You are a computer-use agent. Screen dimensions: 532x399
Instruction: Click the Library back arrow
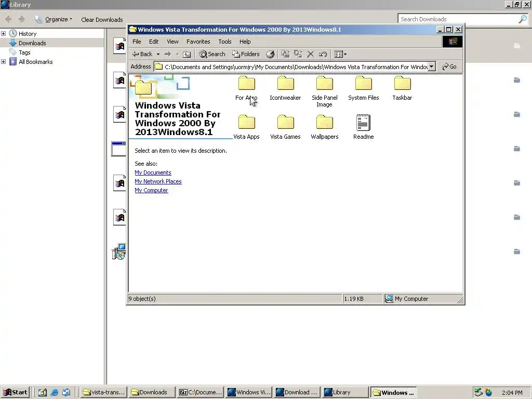pos(9,19)
